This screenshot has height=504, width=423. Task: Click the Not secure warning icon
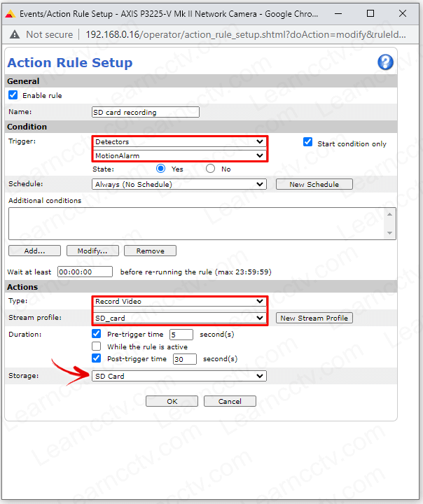point(15,34)
